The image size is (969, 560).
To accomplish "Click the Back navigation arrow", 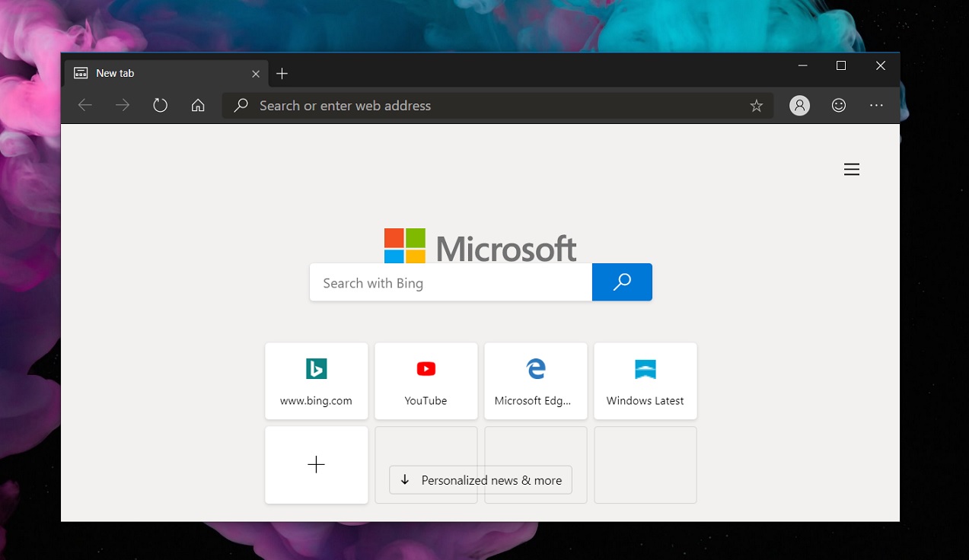I will [84, 105].
